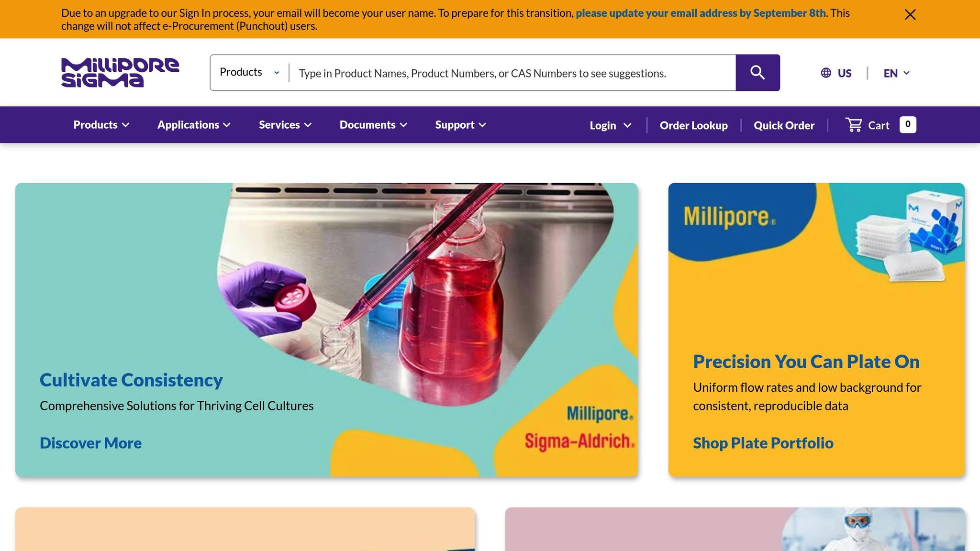Expand the EN language selector

coord(896,73)
